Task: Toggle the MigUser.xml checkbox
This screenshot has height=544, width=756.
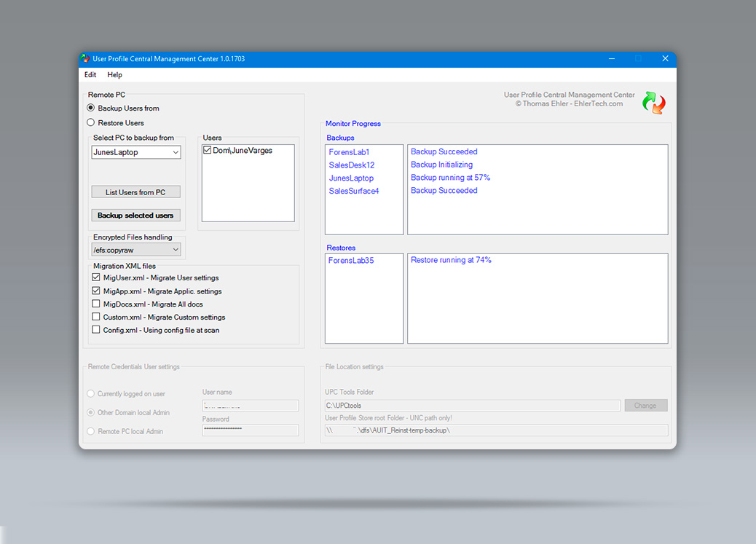Action: (96, 277)
